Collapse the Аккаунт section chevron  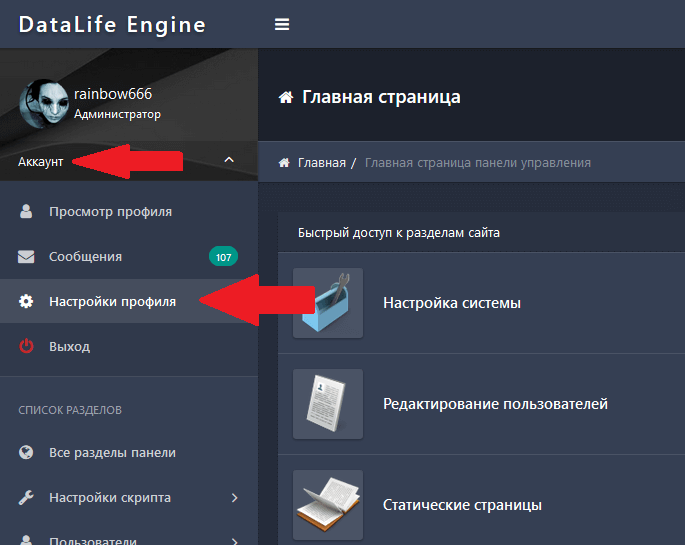point(229,160)
